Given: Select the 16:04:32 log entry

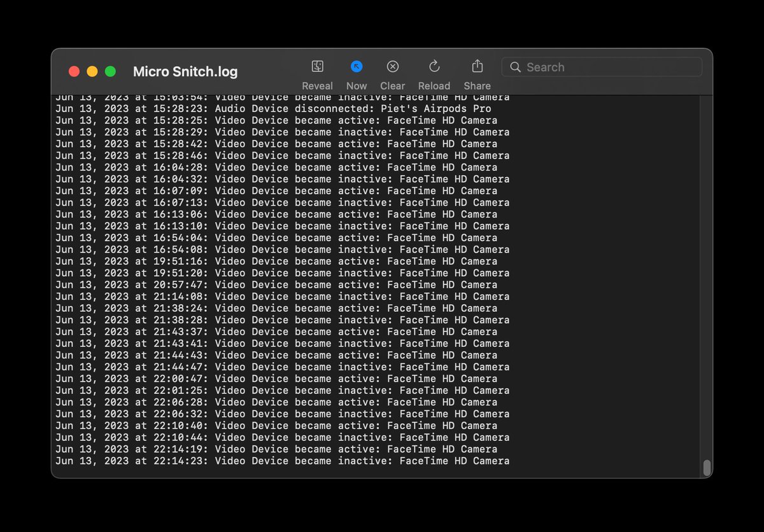Looking at the screenshot, I should pos(283,179).
